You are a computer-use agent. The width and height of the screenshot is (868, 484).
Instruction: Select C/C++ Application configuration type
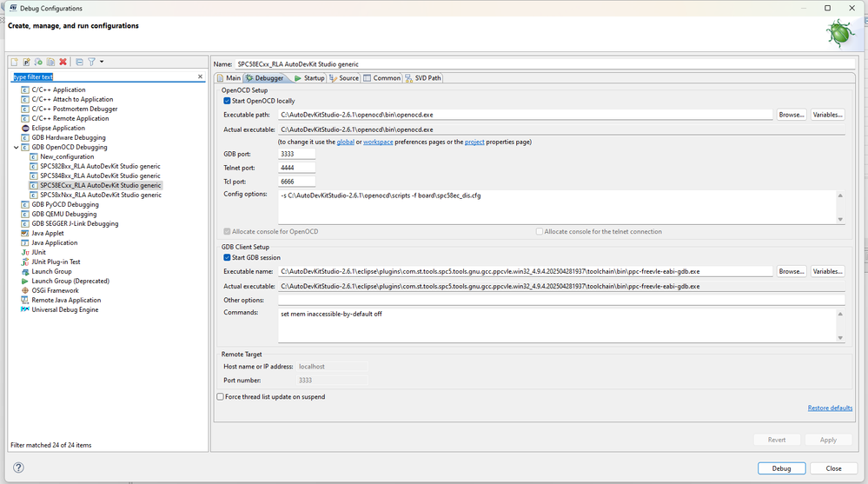(58, 90)
